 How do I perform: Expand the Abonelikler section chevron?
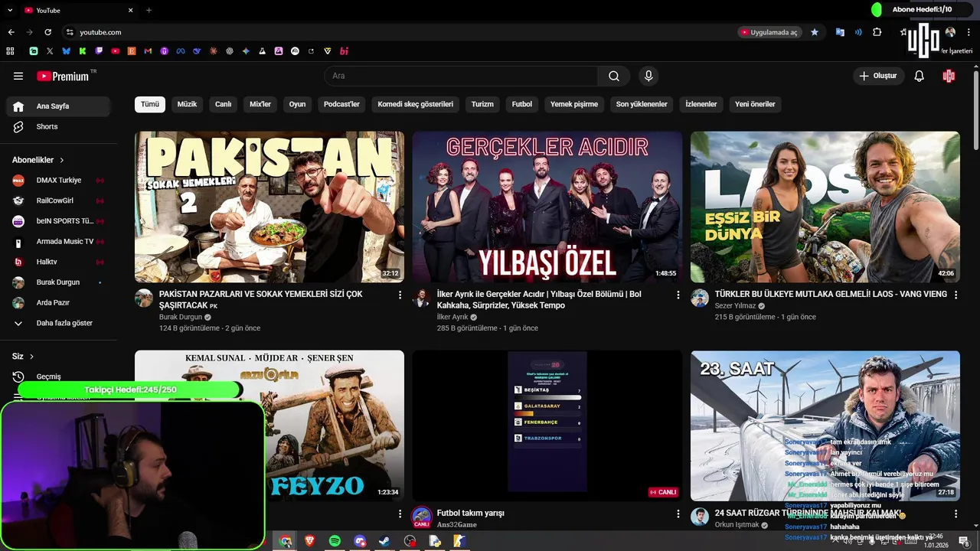(x=61, y=160)
